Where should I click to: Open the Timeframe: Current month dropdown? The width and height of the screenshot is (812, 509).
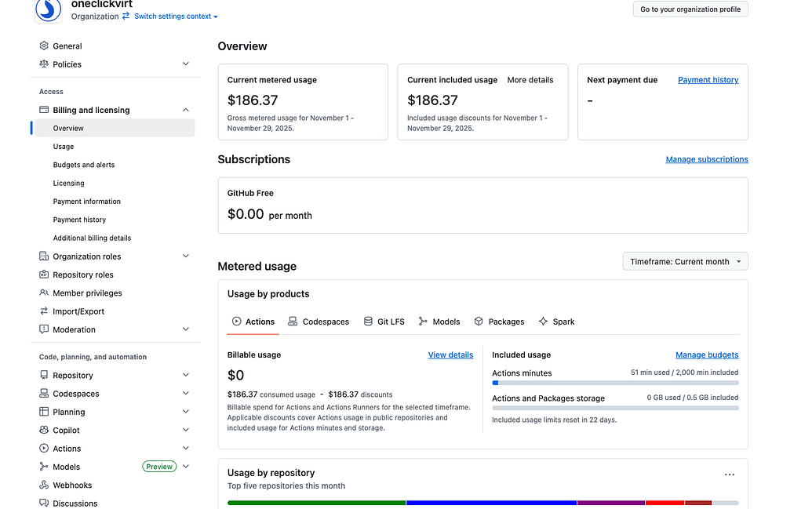685,261
